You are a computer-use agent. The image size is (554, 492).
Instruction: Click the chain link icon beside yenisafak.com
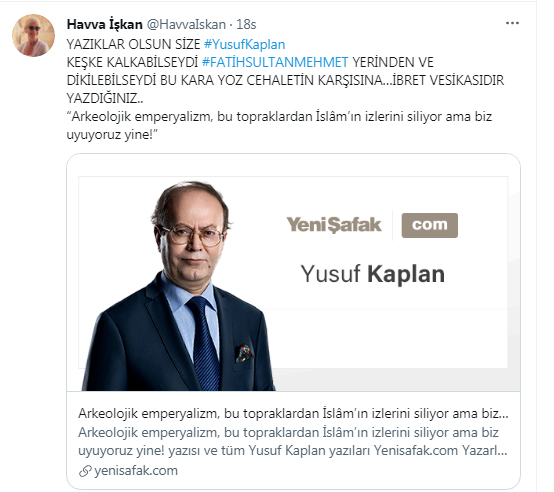[x=85, y=471]
